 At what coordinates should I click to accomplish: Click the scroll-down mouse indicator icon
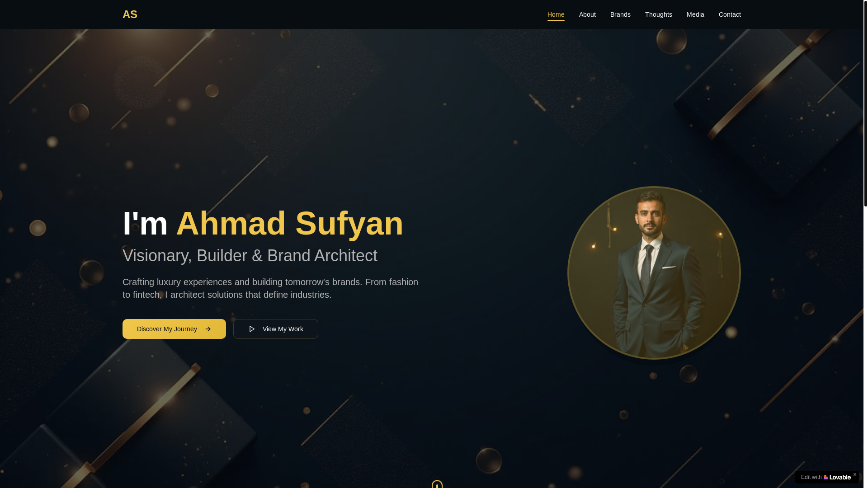point(437,484)
